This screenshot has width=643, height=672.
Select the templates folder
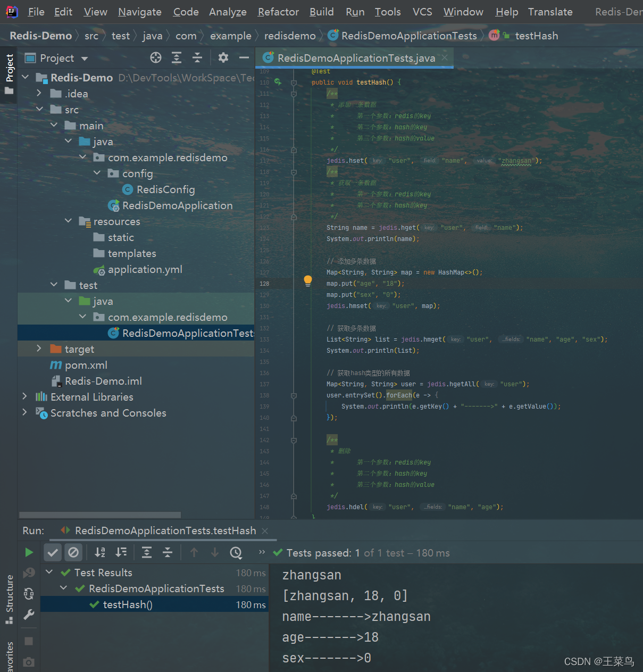coord(132,253)
